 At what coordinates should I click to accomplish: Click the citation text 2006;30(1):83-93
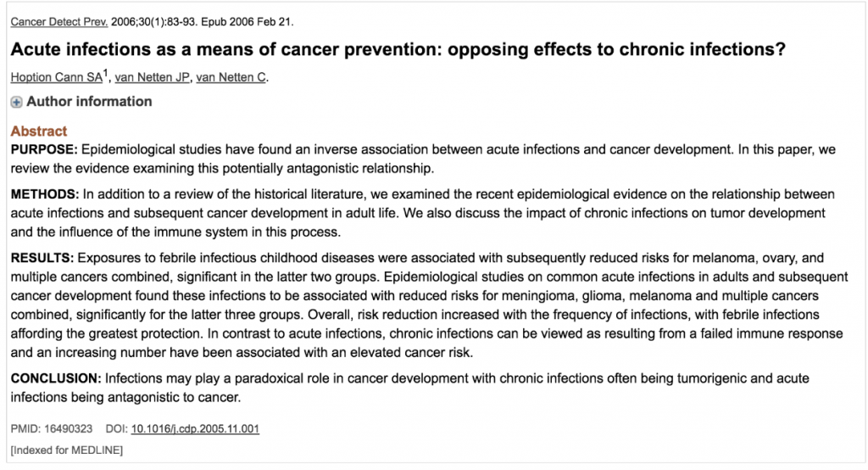coord(154,22)
